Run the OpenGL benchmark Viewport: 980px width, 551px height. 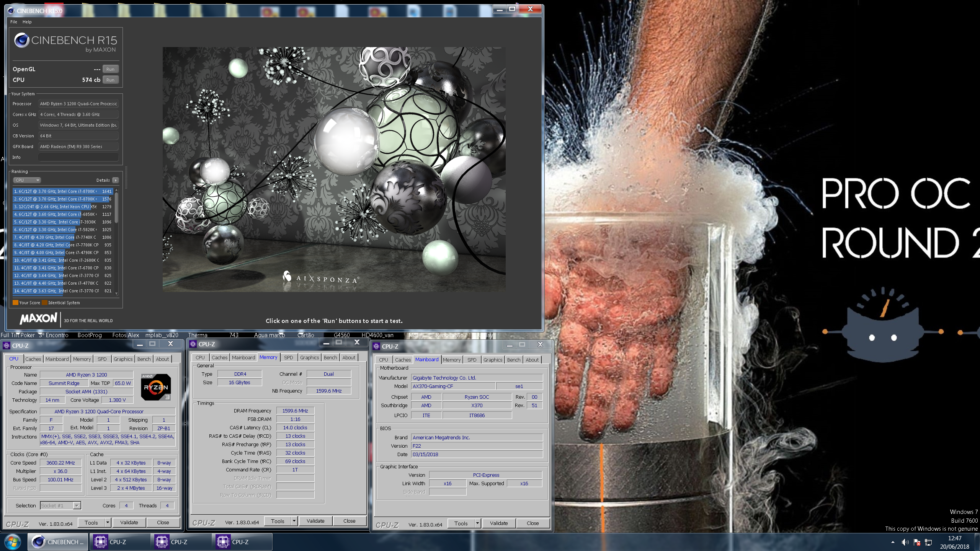tap(110, 69)
